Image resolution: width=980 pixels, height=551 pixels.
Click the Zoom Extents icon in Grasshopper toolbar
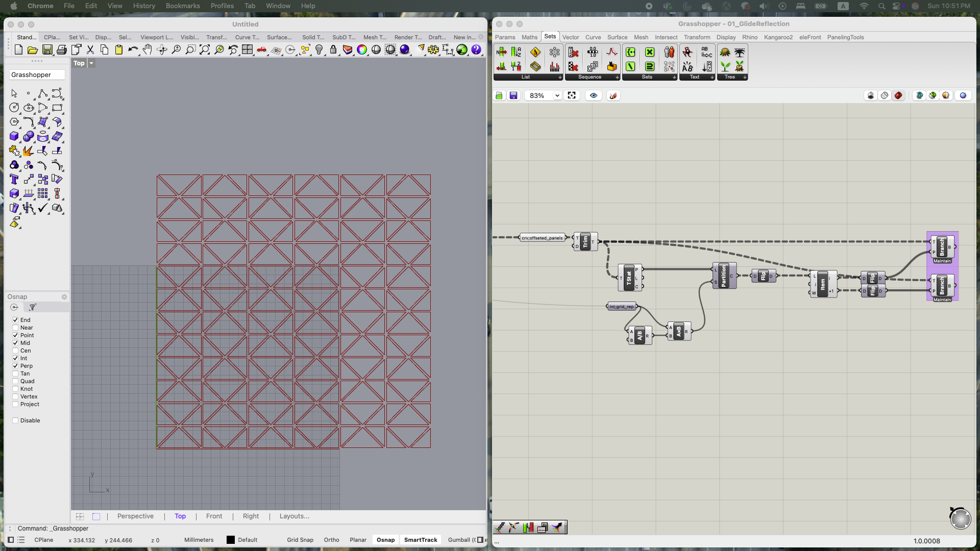[572, 95]
